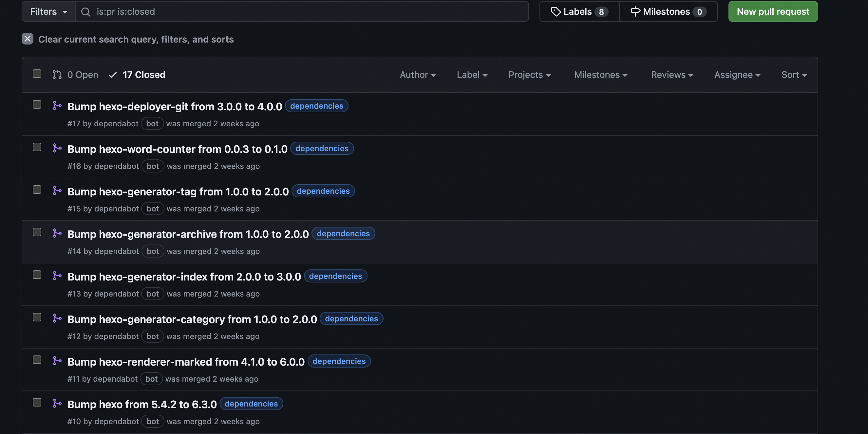The image size is (868, 434).
Task: Click the merged icon for hexo-deployer-git PR
Action: point(57,105)
